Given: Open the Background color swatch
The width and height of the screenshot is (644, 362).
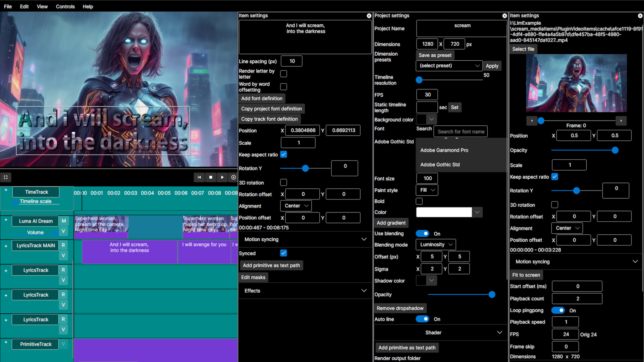Looking at the screenshot, I should pyautogui.click(x=423, y=119).
